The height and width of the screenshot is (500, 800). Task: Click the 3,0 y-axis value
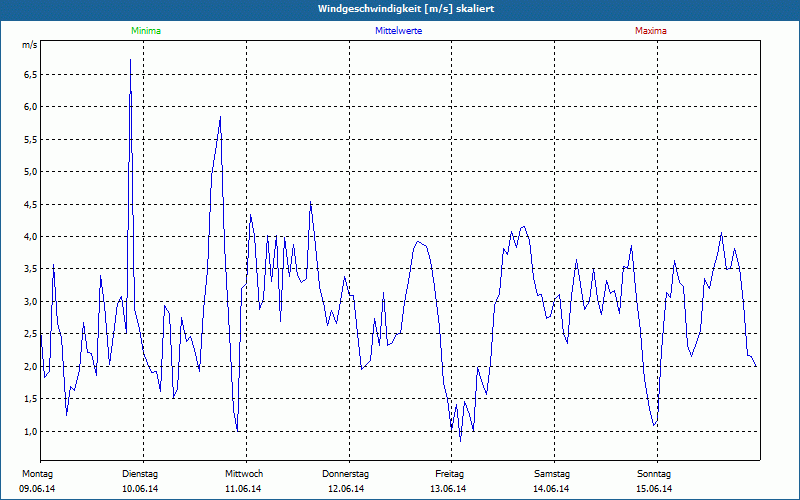31,302
